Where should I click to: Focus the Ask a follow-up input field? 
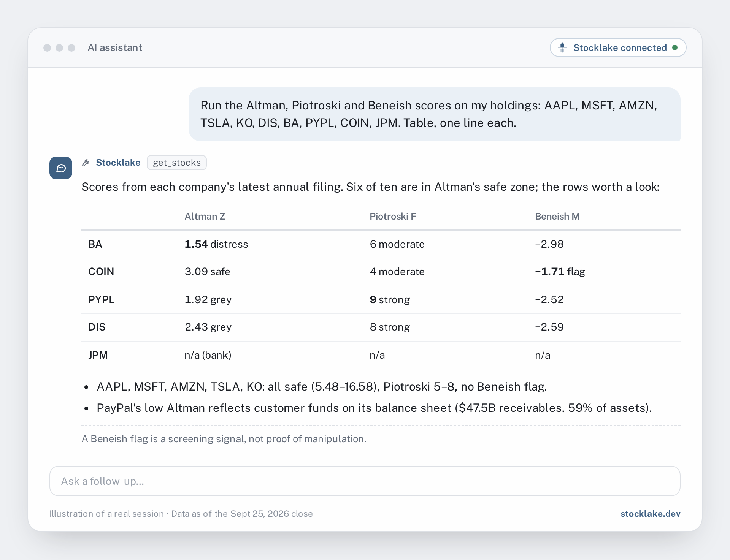(365, 481)
